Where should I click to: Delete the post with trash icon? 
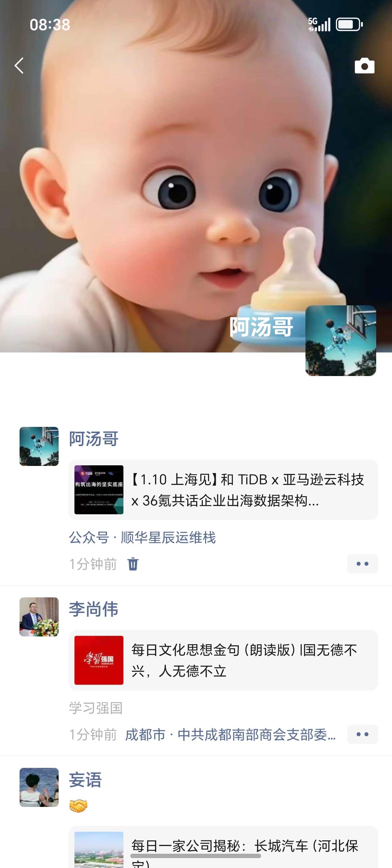click(133, 564)
